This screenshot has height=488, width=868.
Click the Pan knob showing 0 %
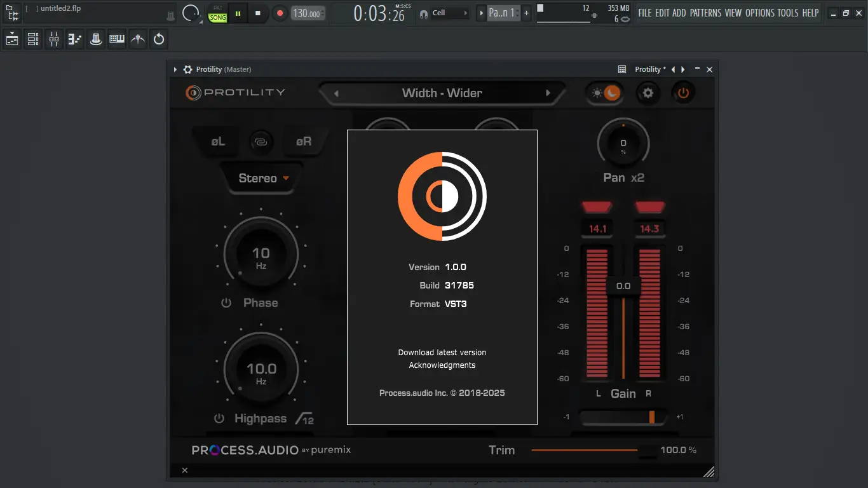623,144
